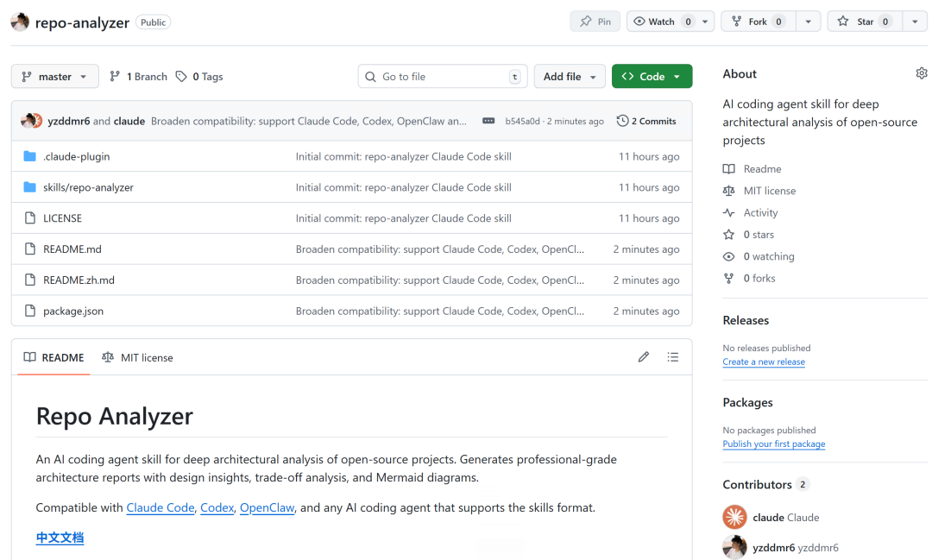Click the claude contributor avatar
The height and width of the screenshot is (560, 932).
734,517
